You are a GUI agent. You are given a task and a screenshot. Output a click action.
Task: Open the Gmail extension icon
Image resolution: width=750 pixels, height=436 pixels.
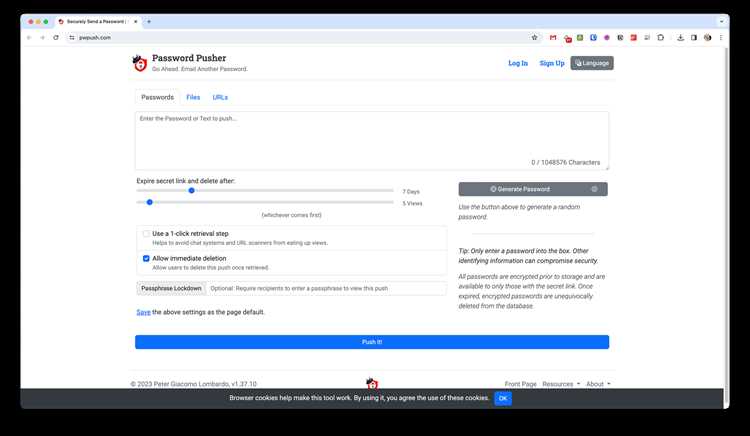(x=553, y=37)
